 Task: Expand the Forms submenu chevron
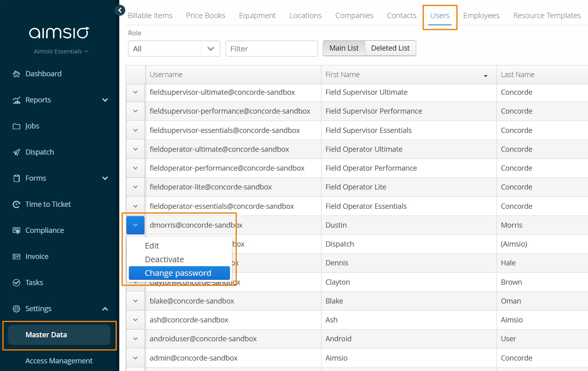[105, 178]
